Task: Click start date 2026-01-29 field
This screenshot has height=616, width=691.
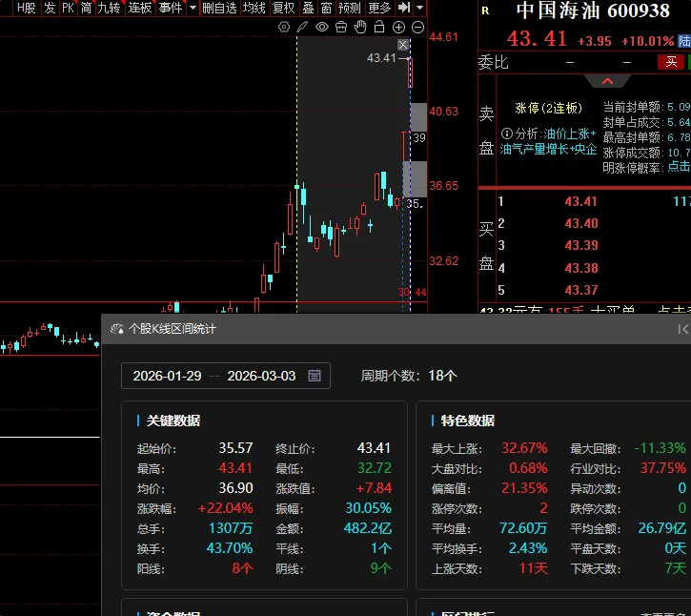Action: pyautogui.click(x=167, y=376)
